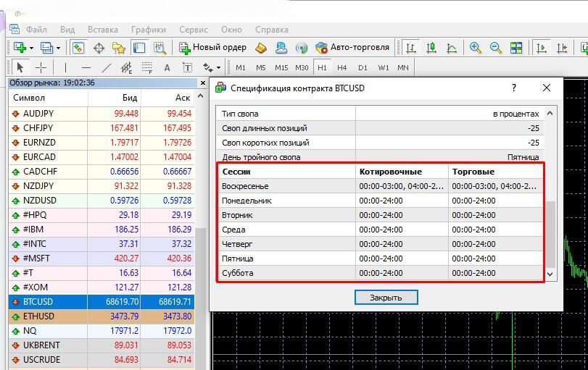Open the Вставка menu

[x=103, y=30]
